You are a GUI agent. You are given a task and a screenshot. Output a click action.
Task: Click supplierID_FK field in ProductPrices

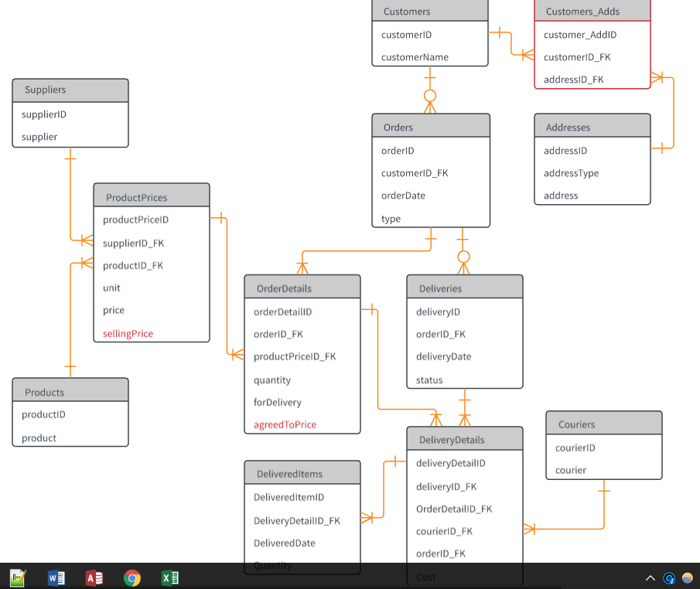pos(134,243)
